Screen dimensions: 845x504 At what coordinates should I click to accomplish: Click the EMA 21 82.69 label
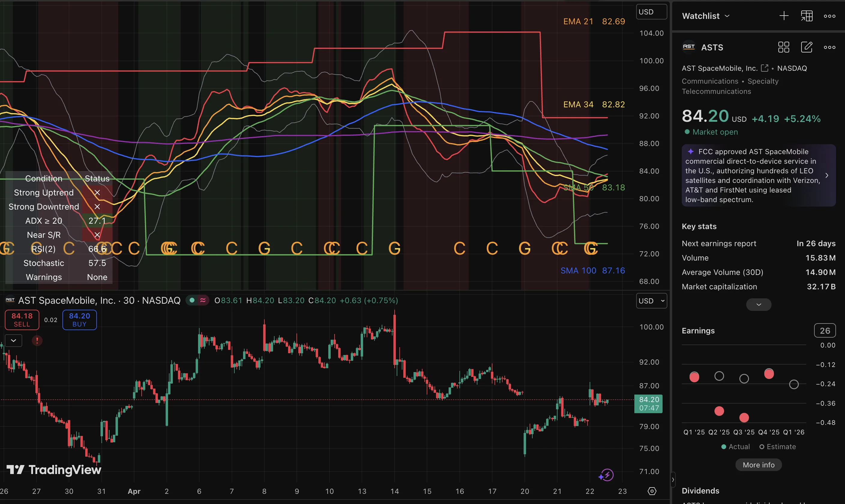(x=594, y=21)
